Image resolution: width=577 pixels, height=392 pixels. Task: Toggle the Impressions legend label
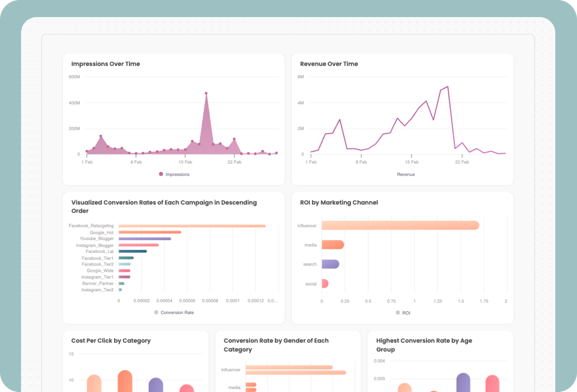click(177, 174)
